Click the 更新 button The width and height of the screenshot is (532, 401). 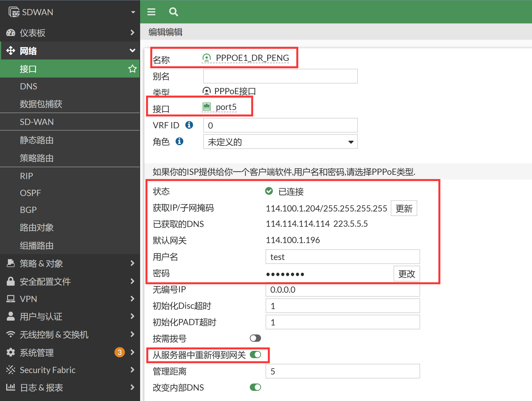tap(404, 208)
